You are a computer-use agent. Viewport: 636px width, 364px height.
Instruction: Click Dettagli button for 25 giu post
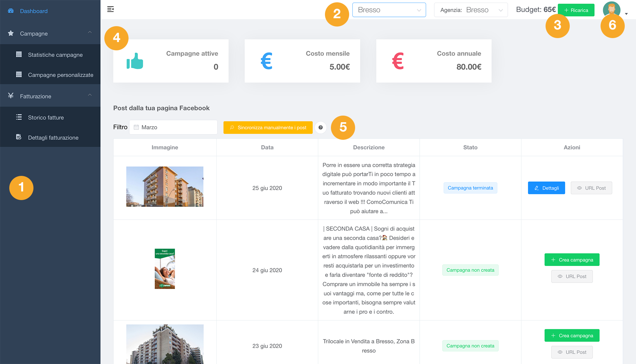tap(546, 188)
